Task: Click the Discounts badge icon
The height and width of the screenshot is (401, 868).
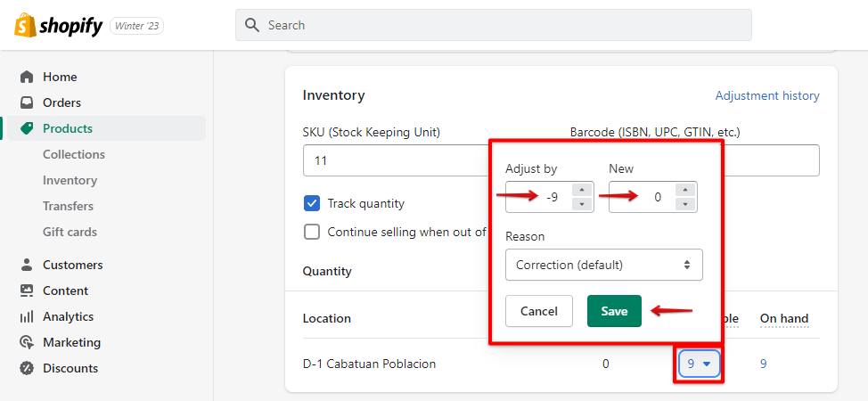Action: [27, 368]
